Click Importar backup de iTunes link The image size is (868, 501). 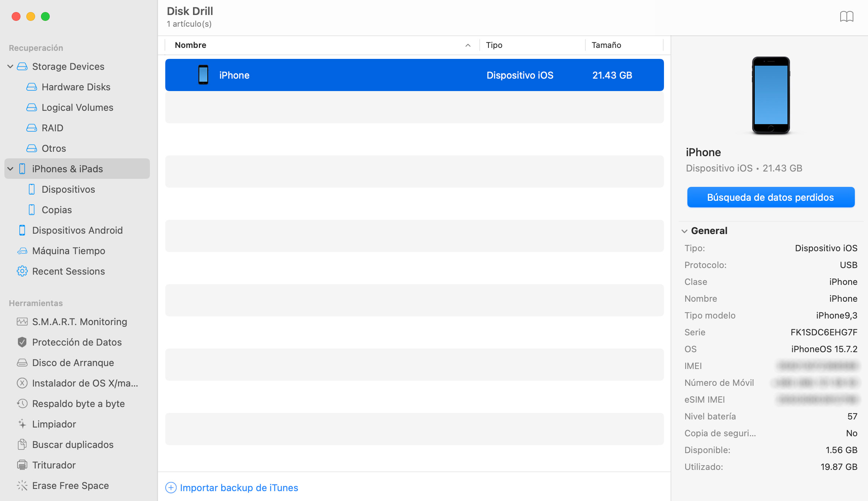click(238, 487)
